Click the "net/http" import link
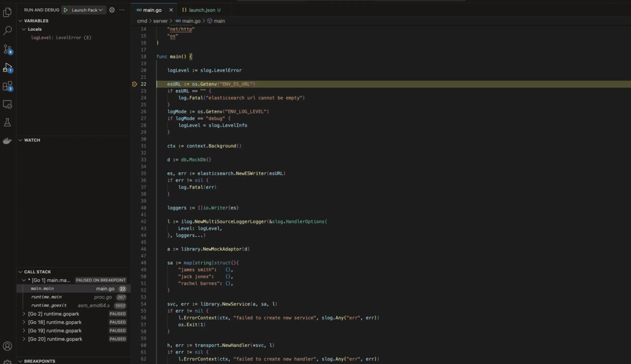Viewport: 631px width, 364px height. 181,29
